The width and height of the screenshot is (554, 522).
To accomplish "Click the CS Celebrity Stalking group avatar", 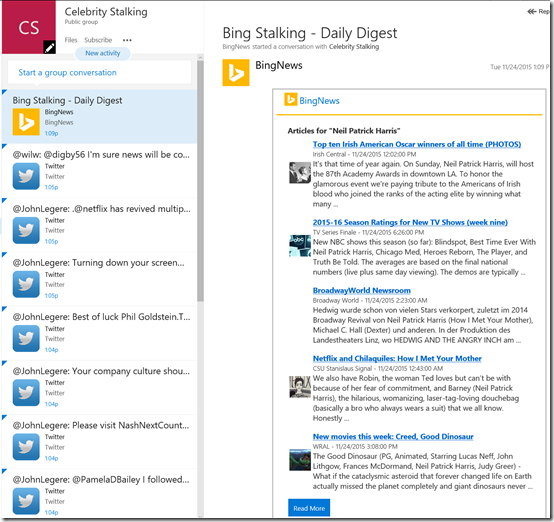I will [x=29, y=27].
